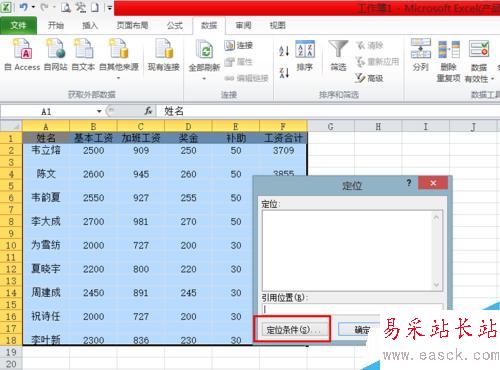Screen dimensions: 500x370
Task: Click the formula bar showing 姓名
Action: point(328,111)
